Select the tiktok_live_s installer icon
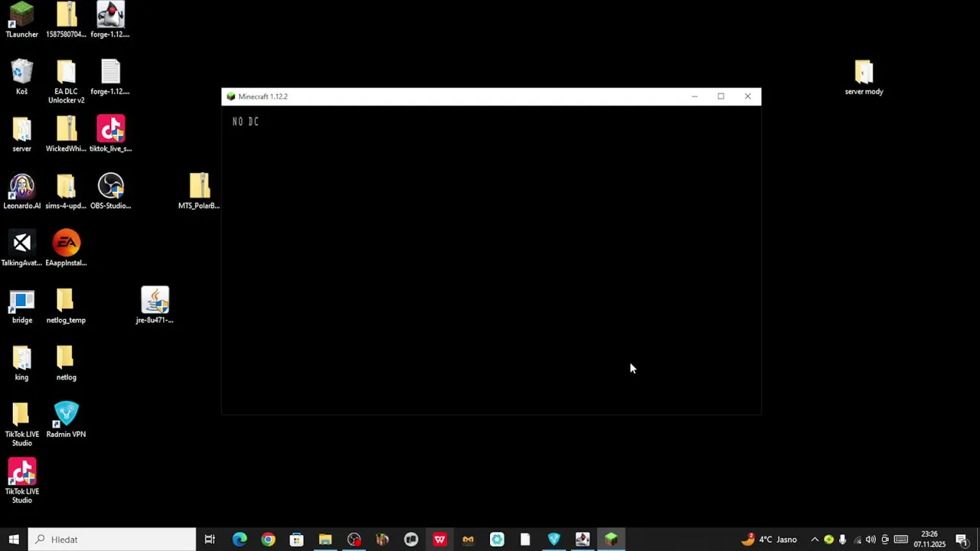The width and height of the screenshot is (980, 551). [110, 135]
